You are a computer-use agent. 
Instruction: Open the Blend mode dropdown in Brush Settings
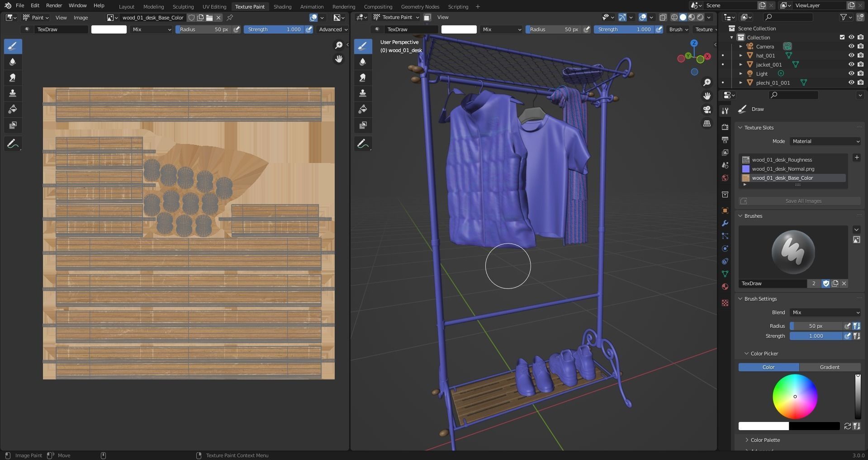(825, 312)
